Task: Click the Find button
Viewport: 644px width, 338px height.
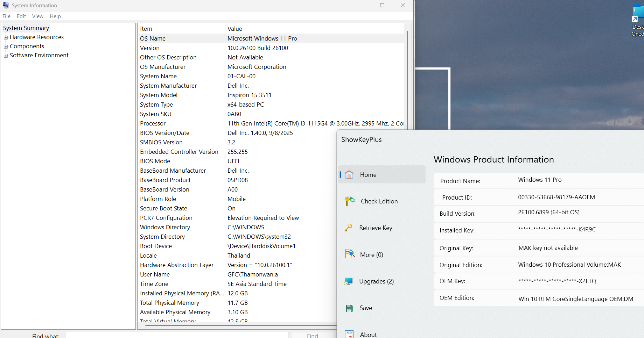Action: point(312,335)
